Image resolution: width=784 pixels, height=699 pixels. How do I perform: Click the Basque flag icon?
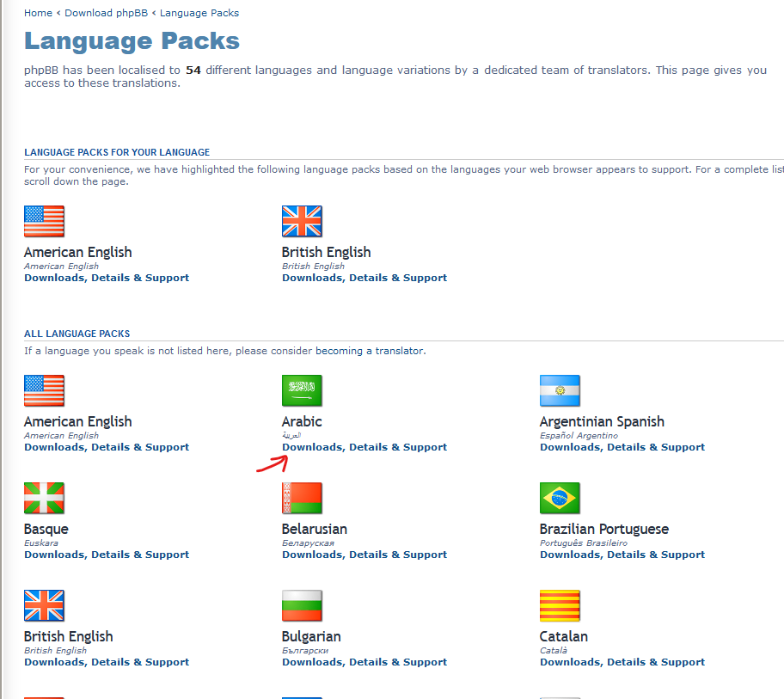point(44,498)
